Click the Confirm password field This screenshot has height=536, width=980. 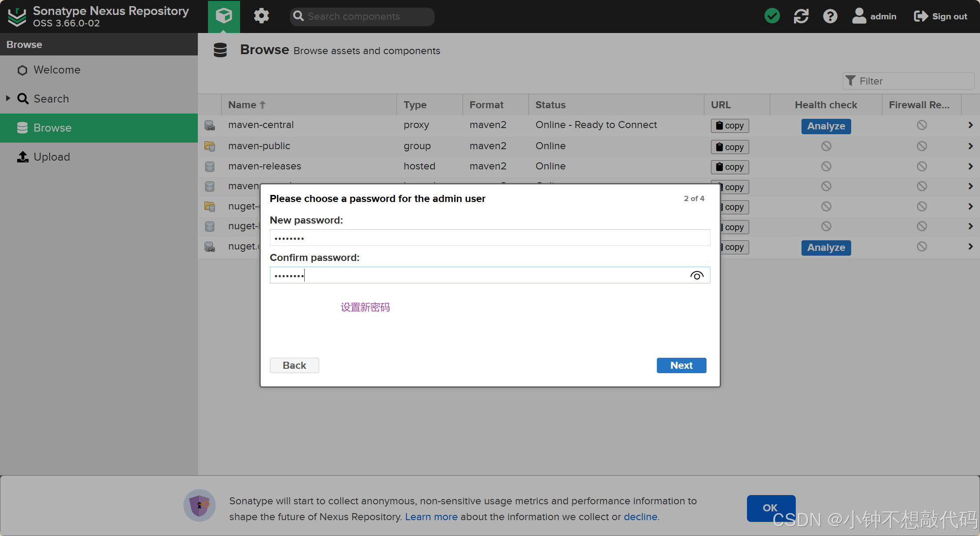pyautogui.click(x=490, y=275)
